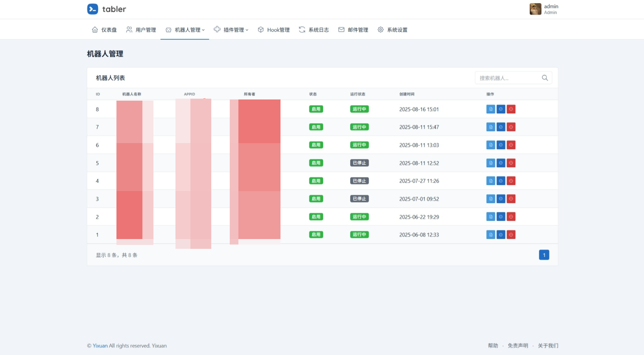Open the 仪表盘 dashboard page
644x355 pixels.
pos(104,30)
